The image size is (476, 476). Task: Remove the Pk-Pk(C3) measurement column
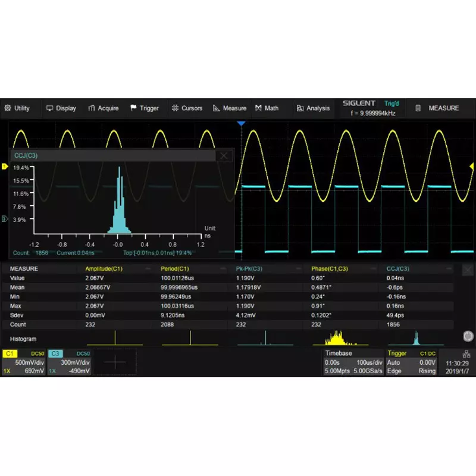click(x=299, y=269)
